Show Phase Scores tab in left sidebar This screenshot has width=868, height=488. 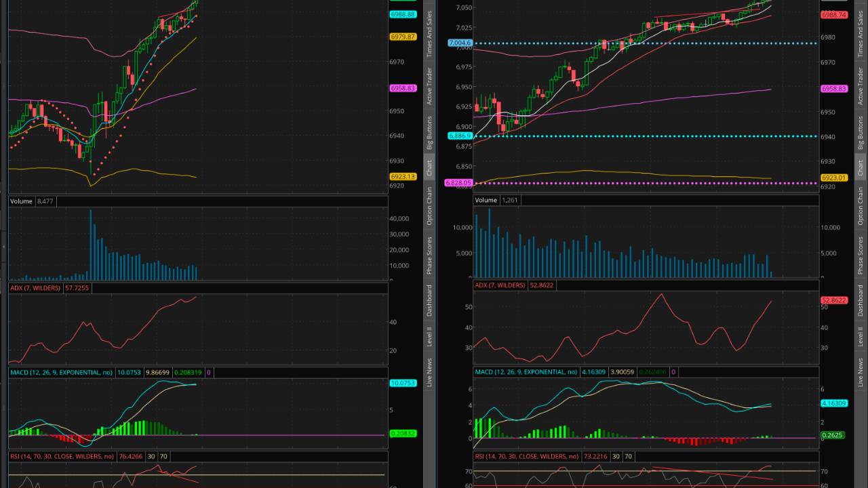pyautogui.click(x=429, y=256)
